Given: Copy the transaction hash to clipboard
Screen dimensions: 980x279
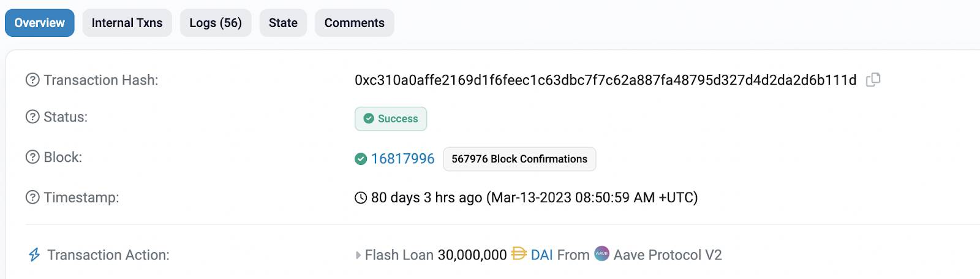Looking at the screenshot, I should (x=873, y=80).
